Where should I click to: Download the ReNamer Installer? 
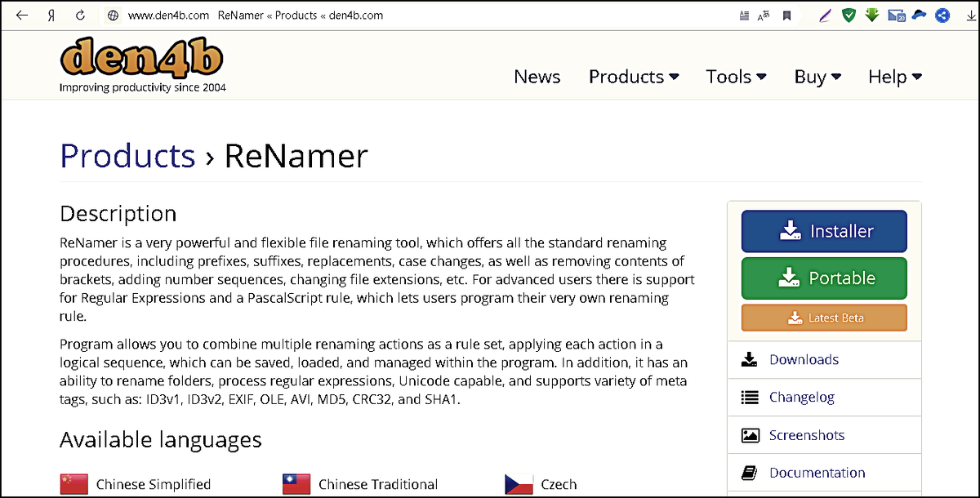824,231
